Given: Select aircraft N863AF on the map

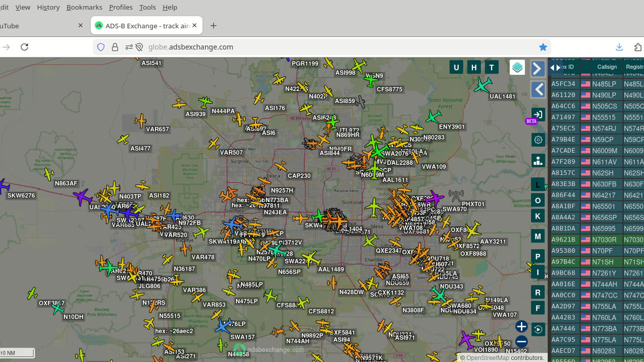Looking at the screenshot, I should coord(49,174).
